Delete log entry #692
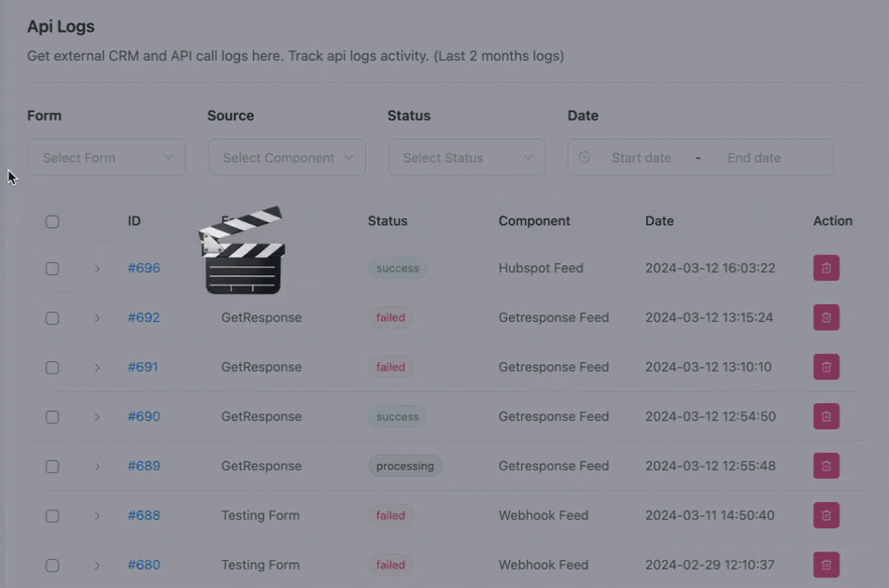 (825, 317)
